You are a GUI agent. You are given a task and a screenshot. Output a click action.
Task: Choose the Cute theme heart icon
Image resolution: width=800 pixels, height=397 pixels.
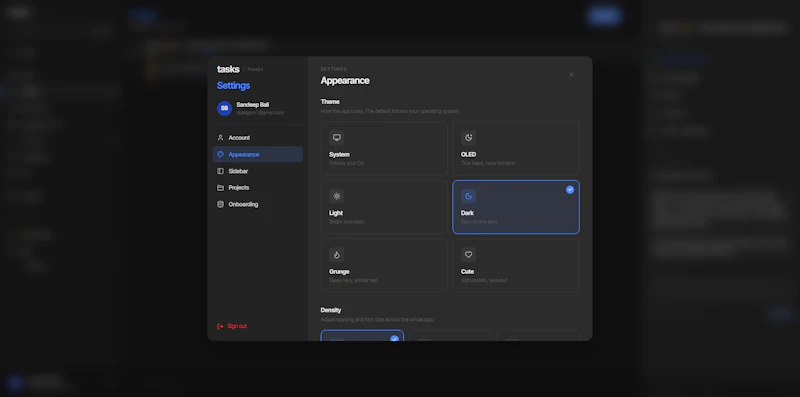pyautogui.click(x=468, y=255)
